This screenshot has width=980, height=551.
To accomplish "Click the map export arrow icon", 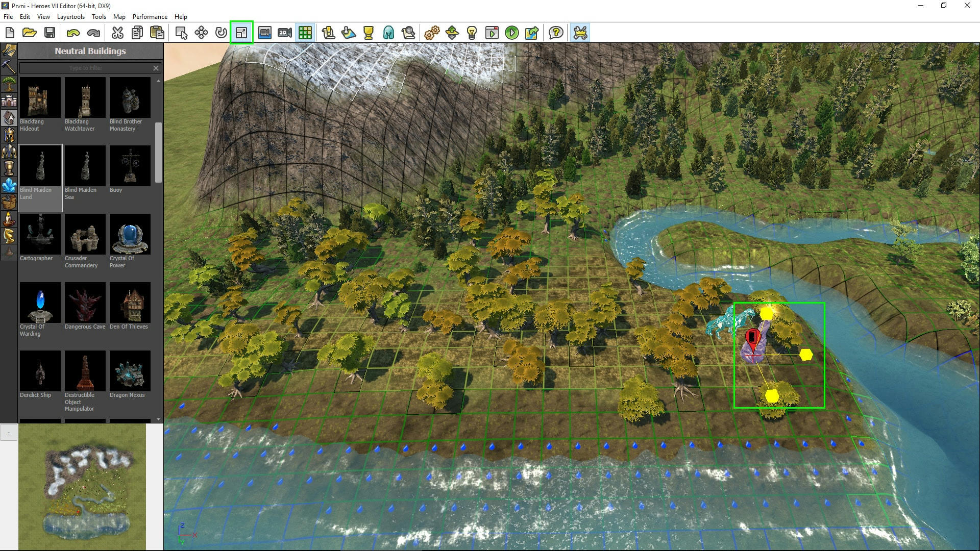I will pos(532,33).
